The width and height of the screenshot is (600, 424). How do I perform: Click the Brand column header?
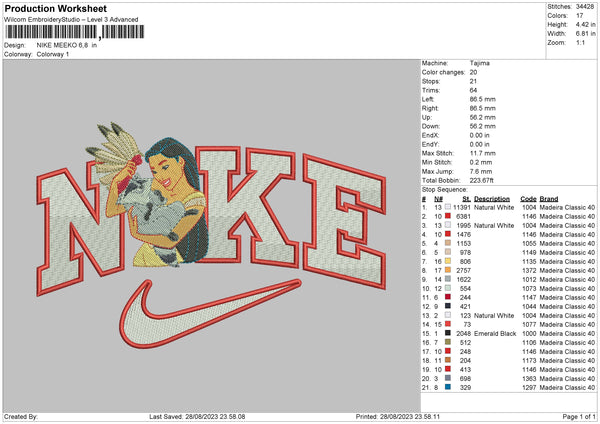(x=576, y=198)
